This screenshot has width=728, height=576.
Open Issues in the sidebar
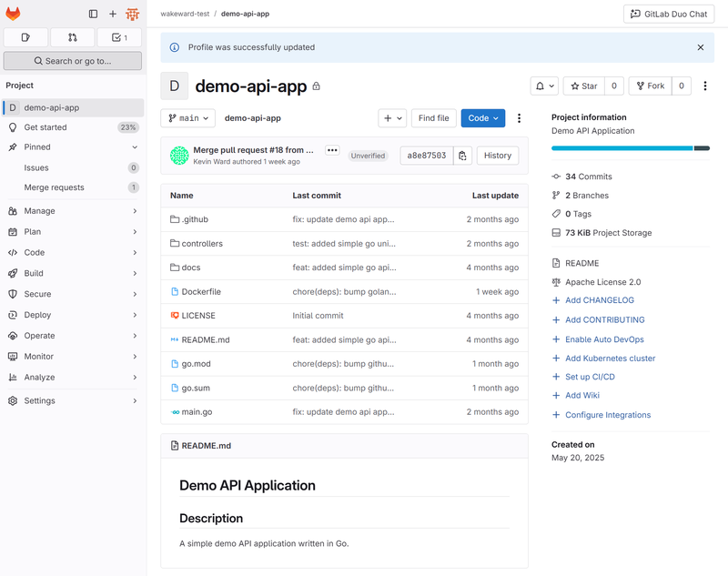pos(36,167)
